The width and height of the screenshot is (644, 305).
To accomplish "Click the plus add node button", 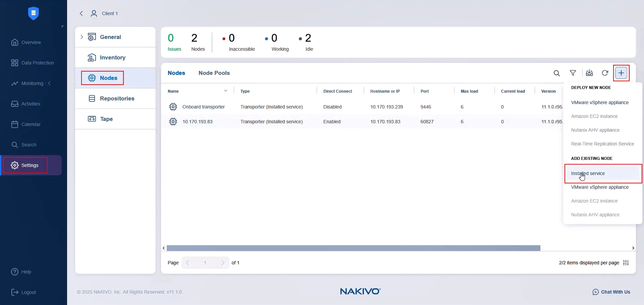I will (x=621, y=73).
